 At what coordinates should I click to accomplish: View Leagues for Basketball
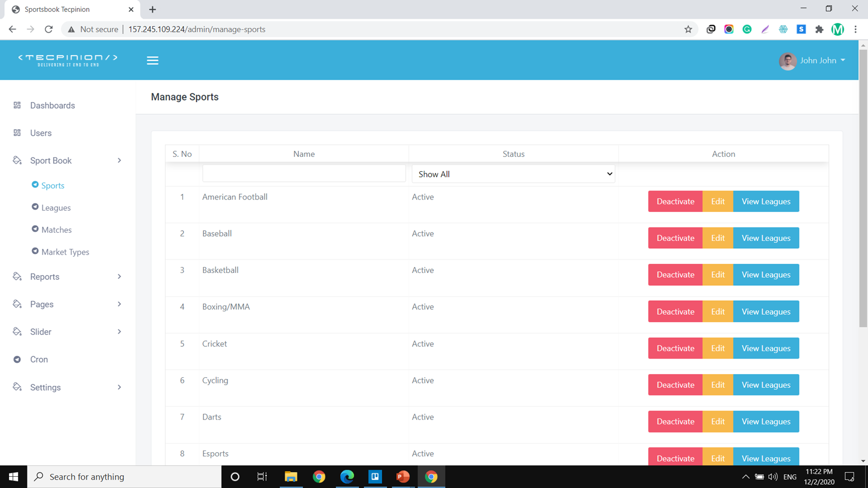click(766, 274)
